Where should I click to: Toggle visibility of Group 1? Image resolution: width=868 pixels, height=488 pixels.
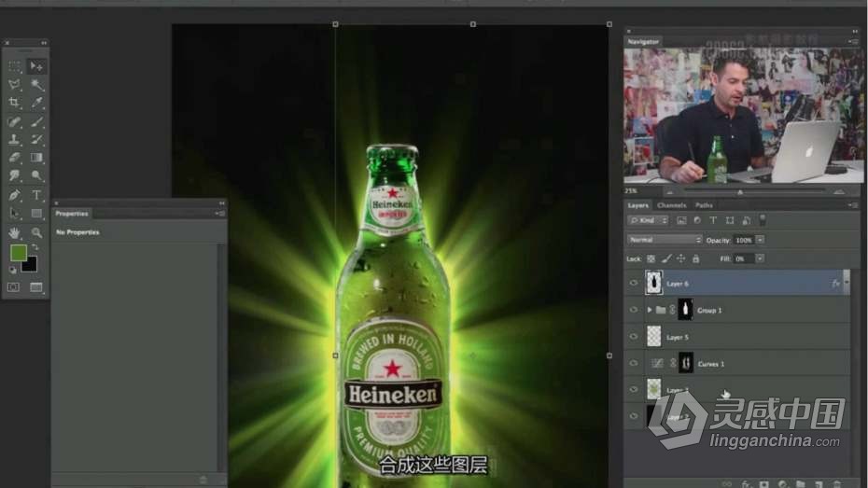tap(635, 310)
